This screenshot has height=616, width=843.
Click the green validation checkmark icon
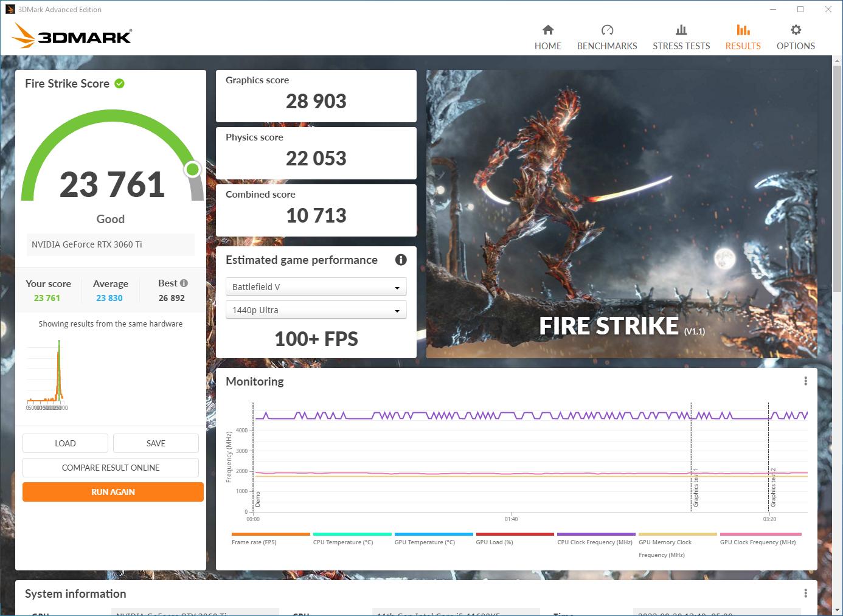pyautogui.click(x=119, y=84)
